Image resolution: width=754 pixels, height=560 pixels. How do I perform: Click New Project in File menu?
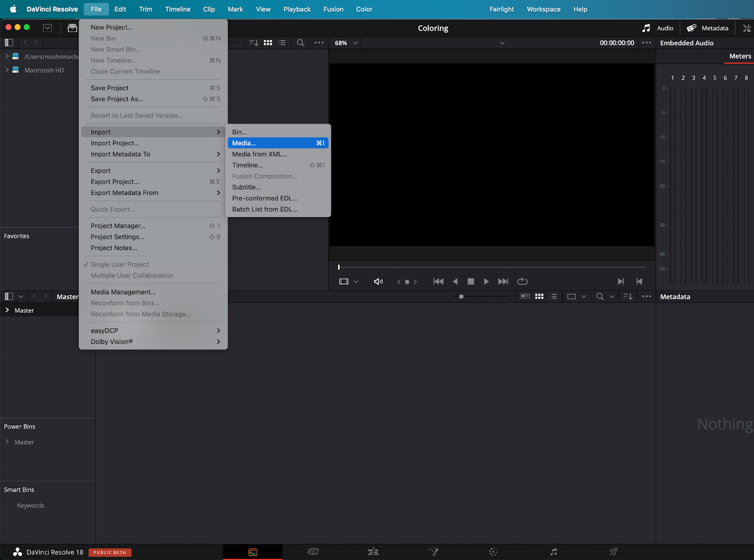click(153, 27)
